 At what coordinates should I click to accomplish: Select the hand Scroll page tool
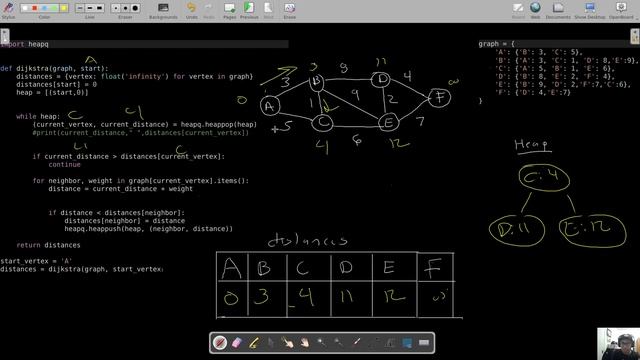(304, 342)
